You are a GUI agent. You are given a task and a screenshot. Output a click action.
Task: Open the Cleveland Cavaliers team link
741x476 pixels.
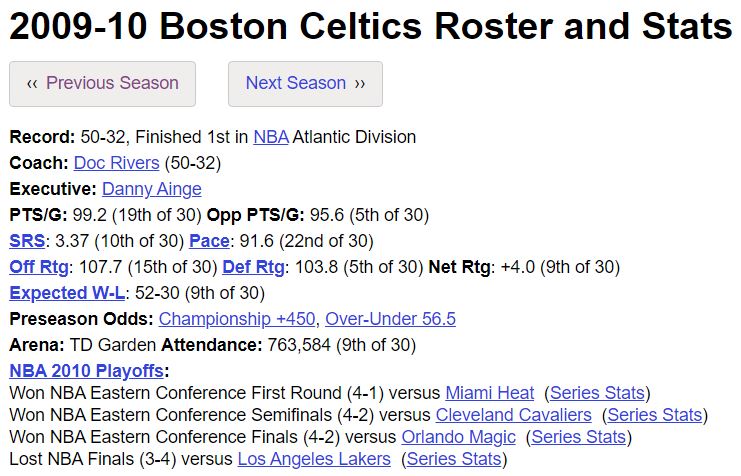pyautogui.click(x=513, y=415)
